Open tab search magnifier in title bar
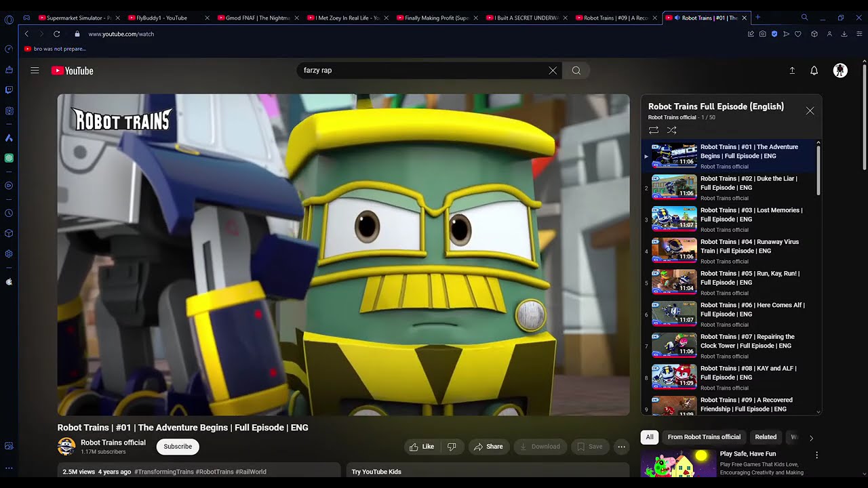This screenshot has height=488, width=868. (x=804, y=18)
